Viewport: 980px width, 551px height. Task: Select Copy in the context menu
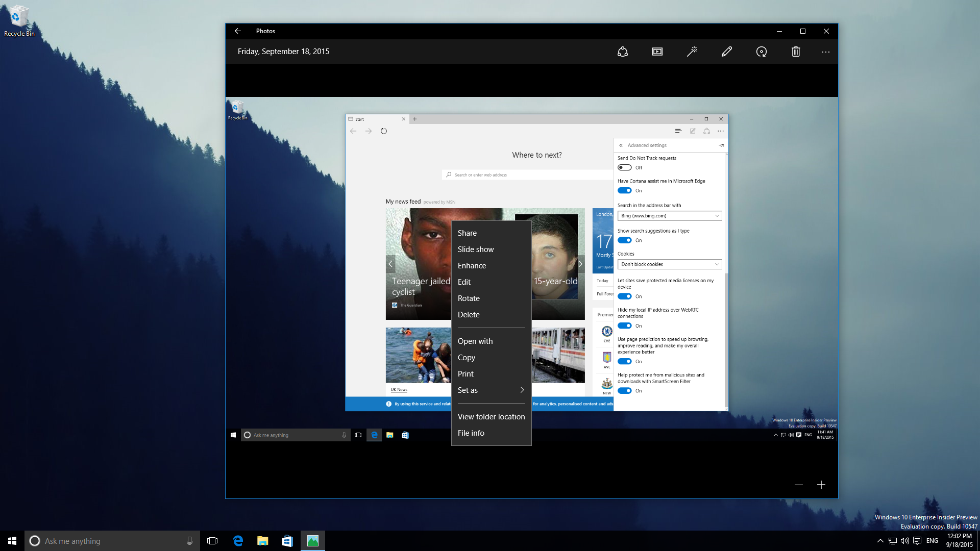point(491,358)
